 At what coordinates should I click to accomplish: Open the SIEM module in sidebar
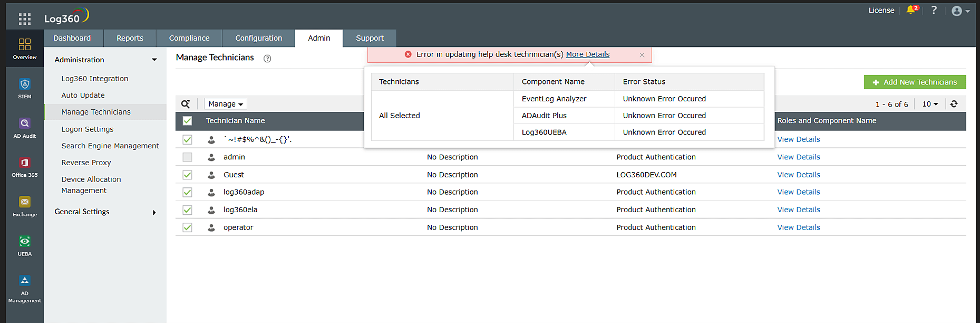pyautogui.click(x=25, y=88)
